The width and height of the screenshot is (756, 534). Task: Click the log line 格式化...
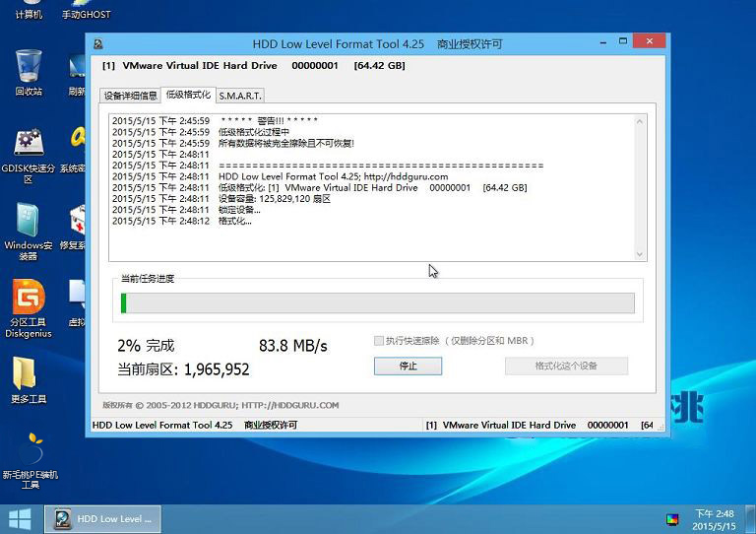coord(182,221)
